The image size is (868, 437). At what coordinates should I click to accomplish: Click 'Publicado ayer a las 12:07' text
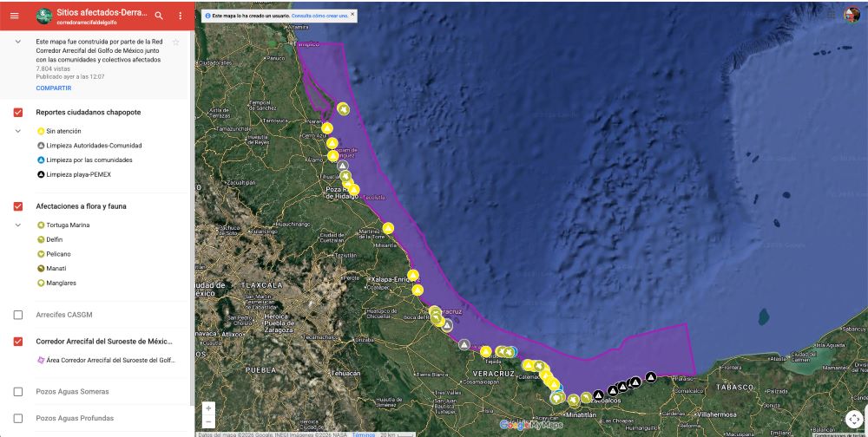70,77
